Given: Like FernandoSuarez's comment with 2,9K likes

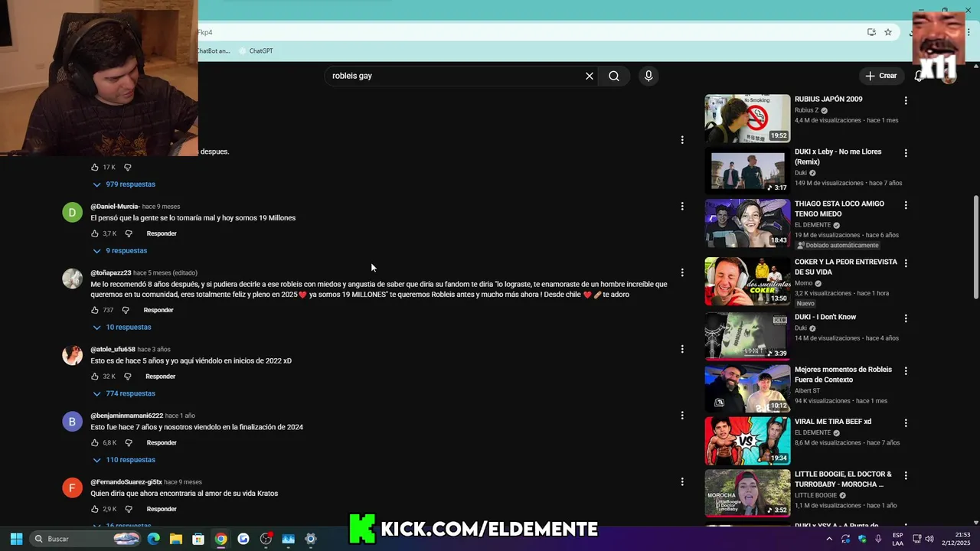Looking at the screenshot, I should (95, 509).
